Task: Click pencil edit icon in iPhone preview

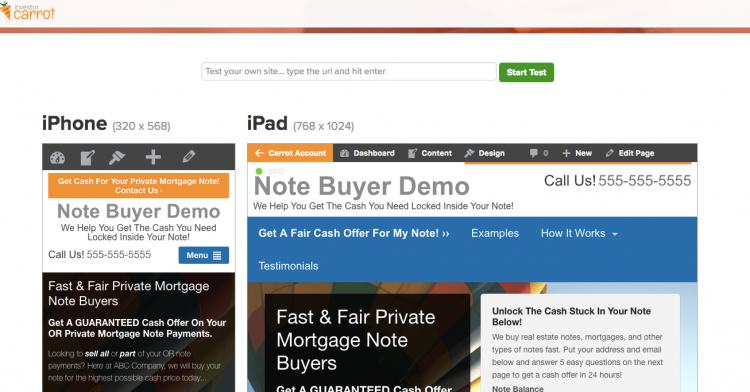Action: (x=188, y=156)
